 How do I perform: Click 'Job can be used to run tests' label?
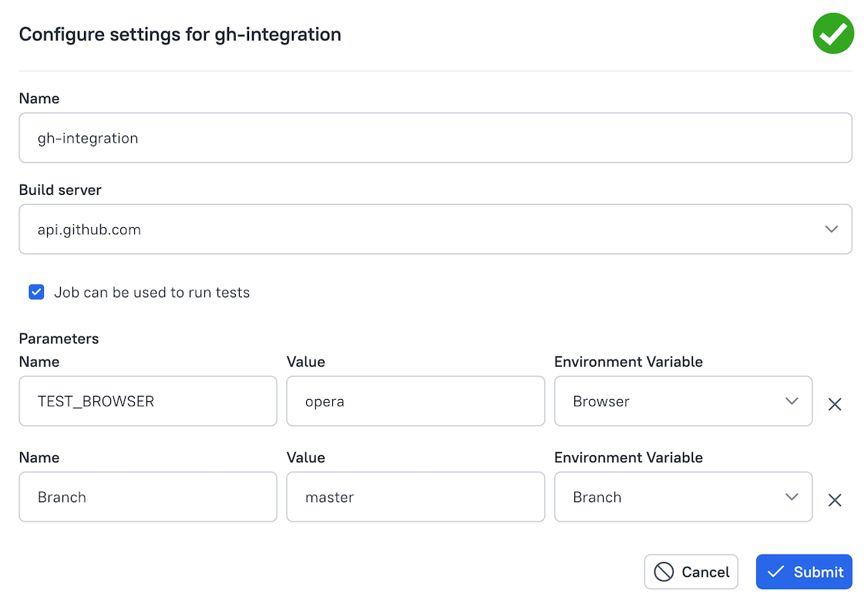(152, 293)
